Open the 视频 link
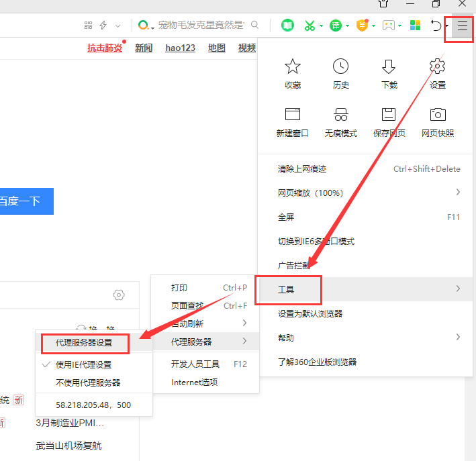Screen dimensions: 476x461 247,48
